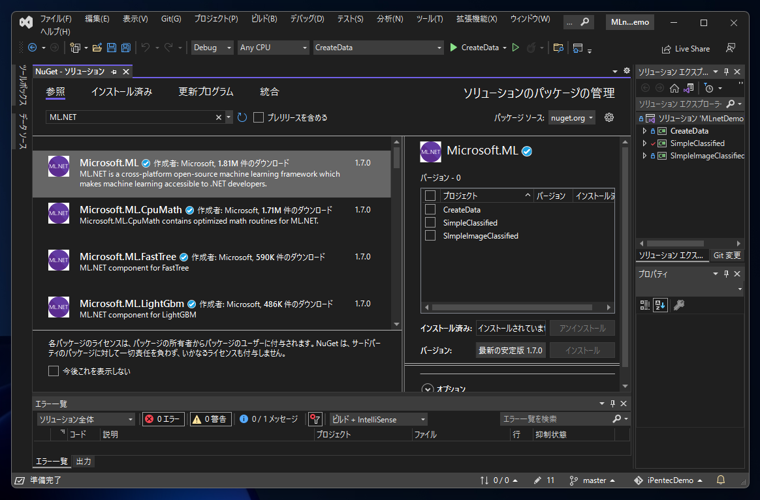Toggle the 0 errors filter button
Viewport: 760px width, 500px height.
coord(163,419)
